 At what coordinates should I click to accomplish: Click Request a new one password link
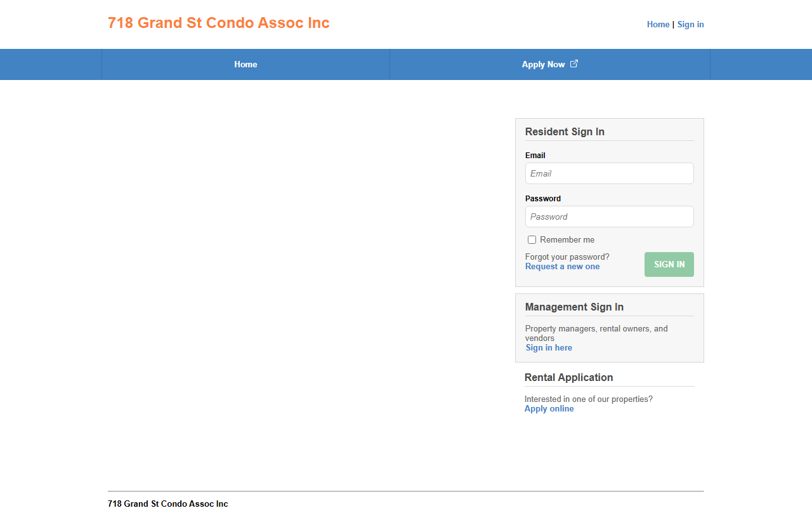coord(562,267)
